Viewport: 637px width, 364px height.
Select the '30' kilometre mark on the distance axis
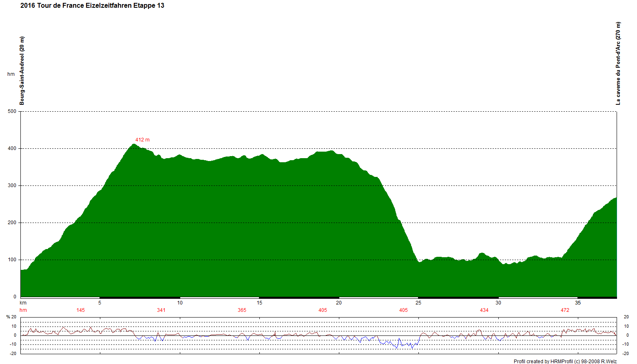[498, 303]
